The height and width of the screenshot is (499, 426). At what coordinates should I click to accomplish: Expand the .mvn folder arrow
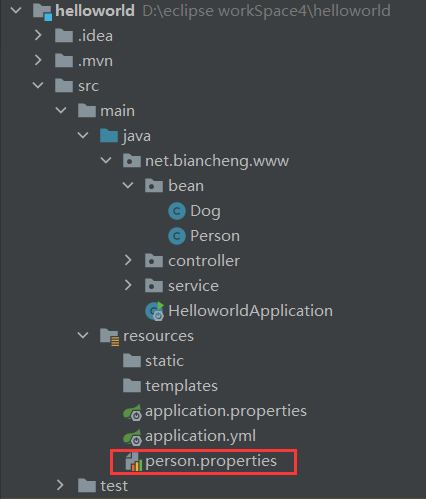(38, 60)
